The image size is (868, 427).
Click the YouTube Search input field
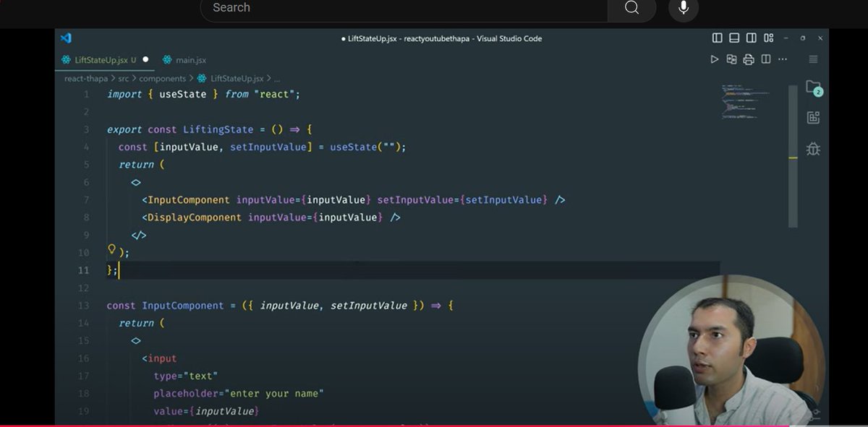(404, 8)
